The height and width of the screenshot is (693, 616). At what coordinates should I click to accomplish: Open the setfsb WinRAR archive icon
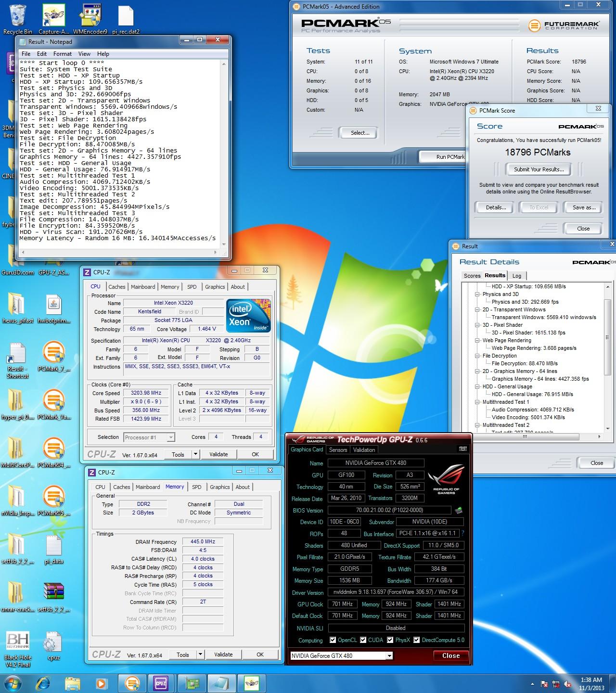coord(53,597)
